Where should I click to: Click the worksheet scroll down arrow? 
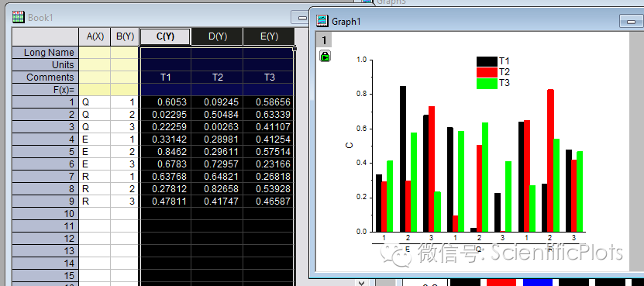361,283
